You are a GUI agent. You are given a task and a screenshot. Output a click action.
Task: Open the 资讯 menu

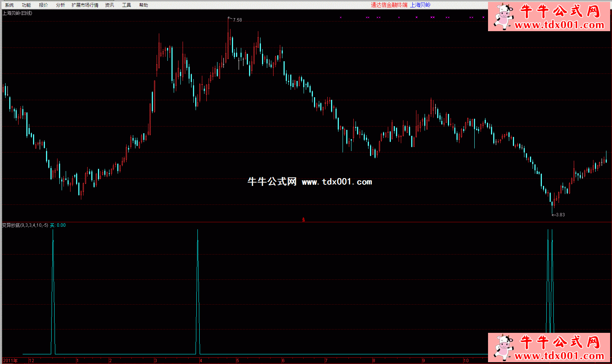click(x=109, y=5)
